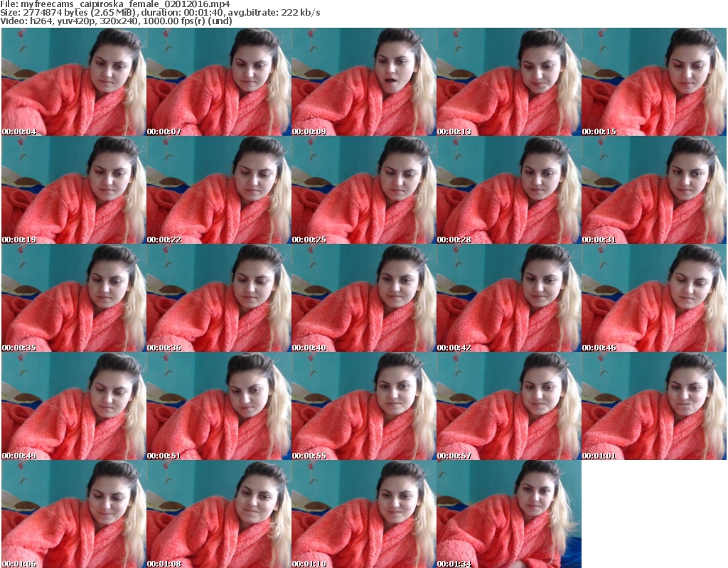Click the frame stamped 00:00:51
Image resolution: width=728 pixels, height=568 pixels.
(219, 406)
